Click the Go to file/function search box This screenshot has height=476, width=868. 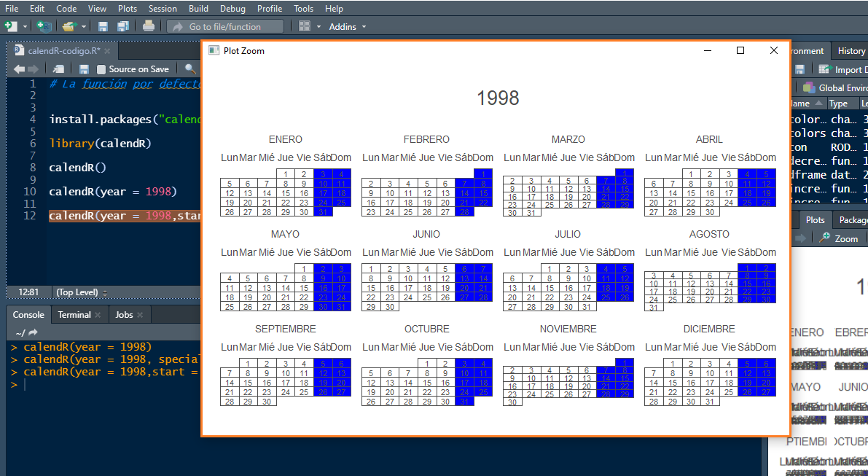tap(226, 26)
